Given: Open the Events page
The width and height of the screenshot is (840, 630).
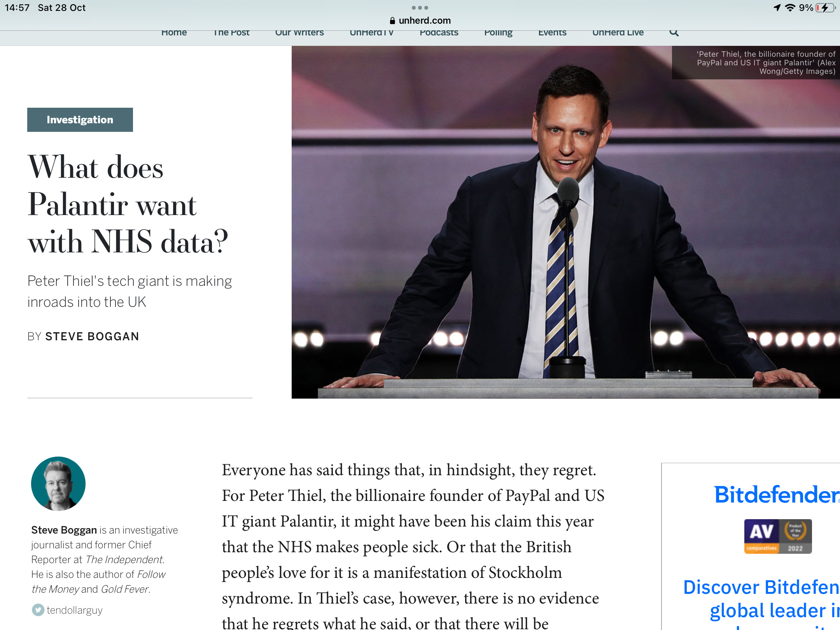Looking at the screenshot, I should coord(552,33).
